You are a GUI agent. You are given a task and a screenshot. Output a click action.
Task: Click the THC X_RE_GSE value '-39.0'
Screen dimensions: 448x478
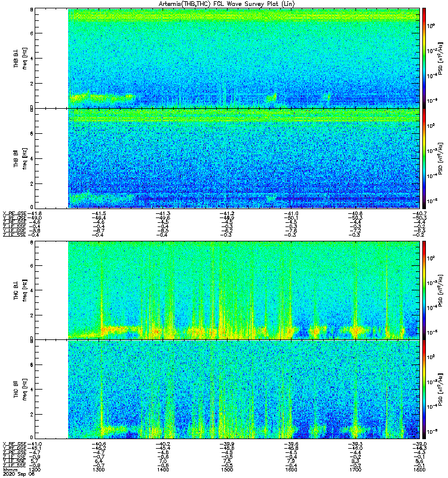click(419, 444)
